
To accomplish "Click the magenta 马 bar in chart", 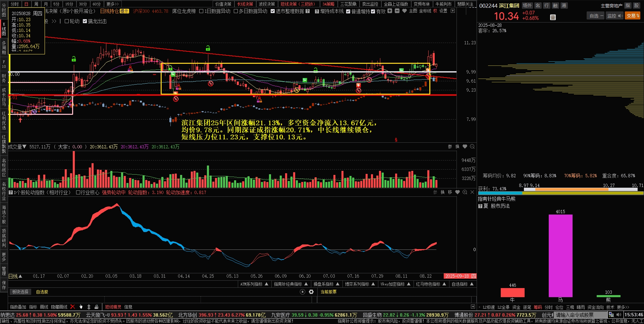I will coord(560,256).
